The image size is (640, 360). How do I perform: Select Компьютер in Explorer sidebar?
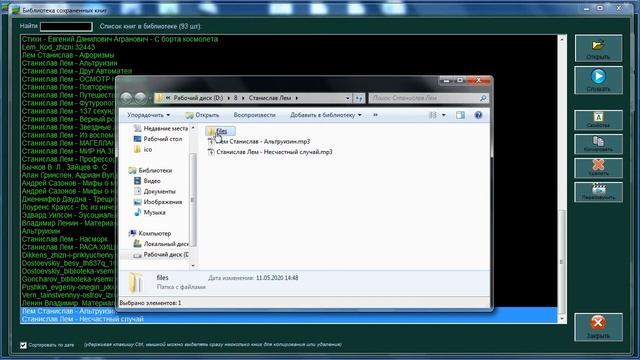(149, 233)
